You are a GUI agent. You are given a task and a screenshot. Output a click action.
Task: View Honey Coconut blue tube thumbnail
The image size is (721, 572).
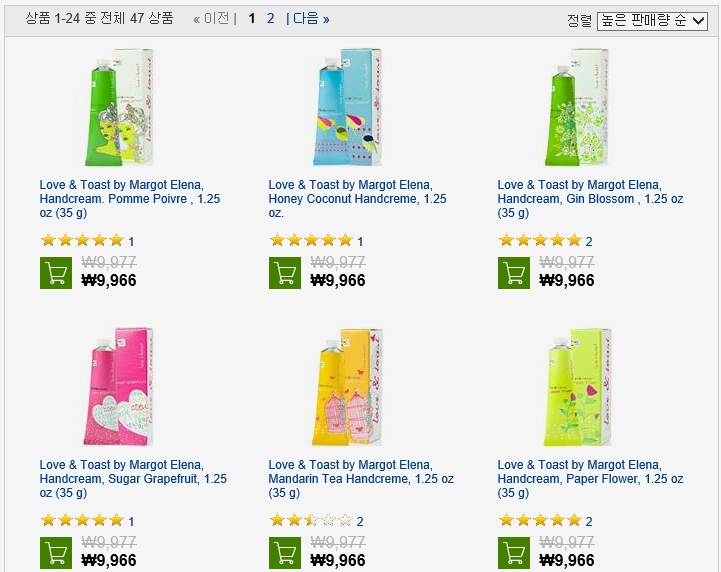click(347, 107)
